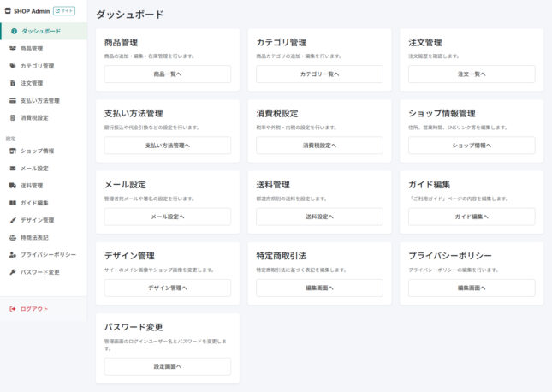
Task: Click the カテゴリ管理 tag icon
Action: pos(12,66)
